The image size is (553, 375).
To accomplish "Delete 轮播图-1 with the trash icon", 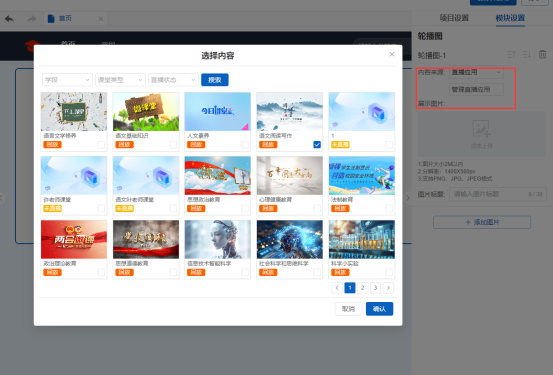I will click(x=542, y=55).
